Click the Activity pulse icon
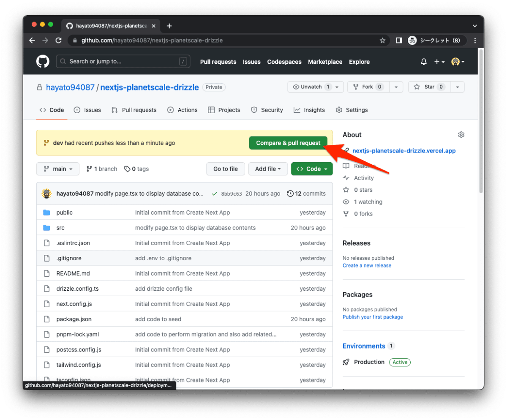This screenshot has width=507, height=420. (346, 178)
